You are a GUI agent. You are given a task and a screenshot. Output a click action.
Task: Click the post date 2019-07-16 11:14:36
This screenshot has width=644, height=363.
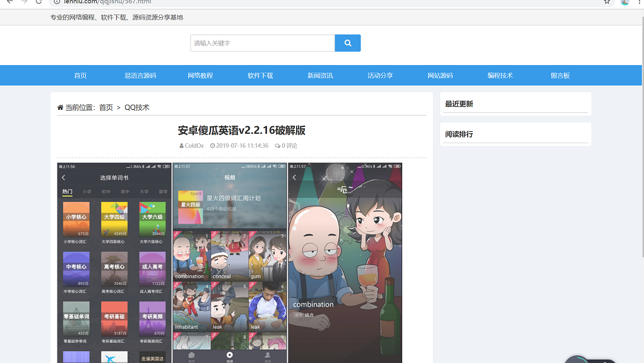point(242,146)
